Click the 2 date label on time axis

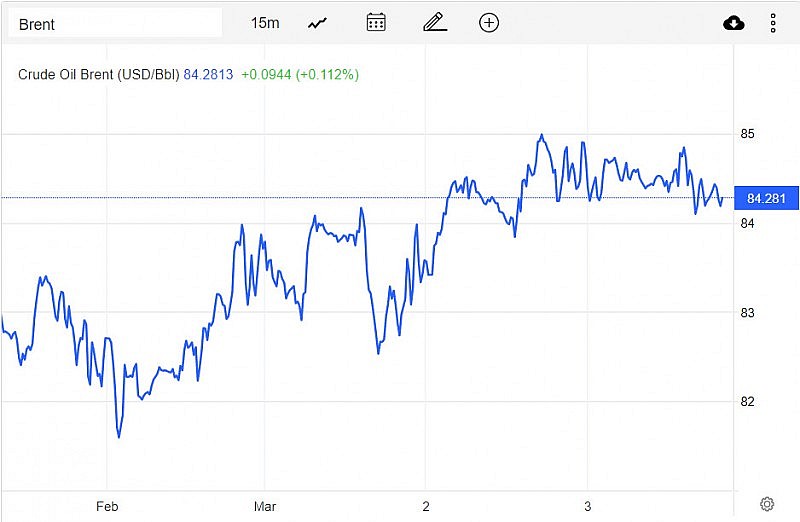pyautogui.click(x=426, y=506)
